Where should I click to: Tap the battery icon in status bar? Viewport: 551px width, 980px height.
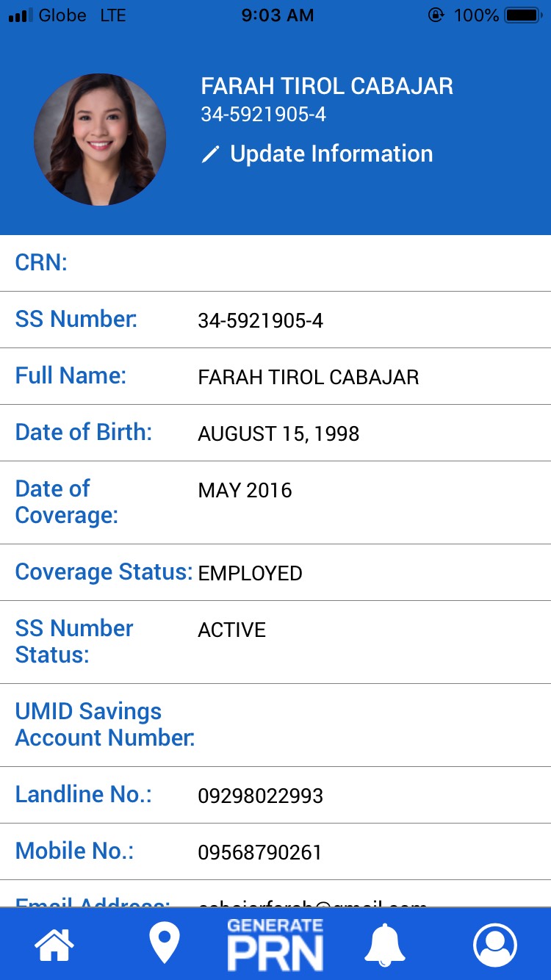(523, 15)
